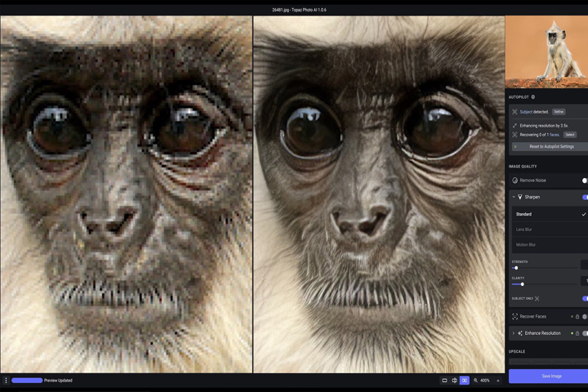Click the window title '26481.jpg - Topaz Photo AI'
This screenshot has height=392, width=588.
[x=299, y=10]
